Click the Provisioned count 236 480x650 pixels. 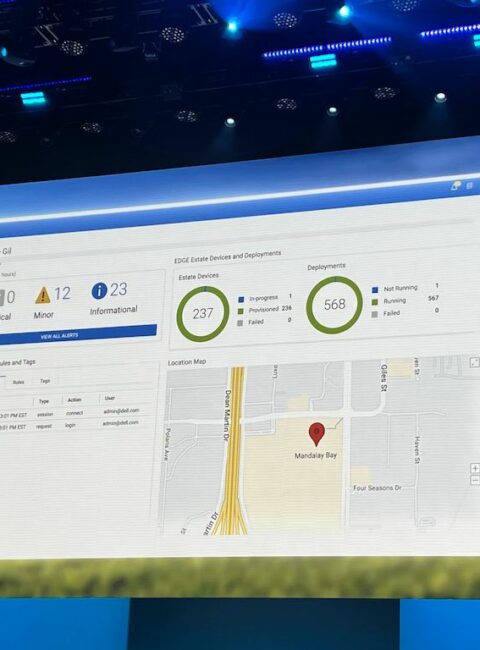[286, 308]
